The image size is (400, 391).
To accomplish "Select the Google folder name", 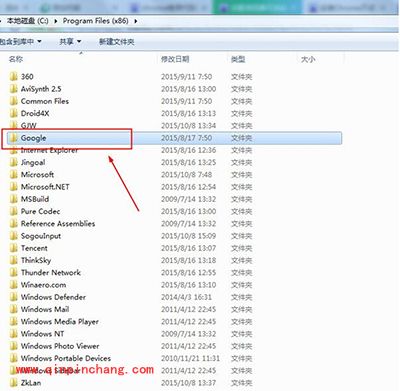I will (x=34, y=138).
